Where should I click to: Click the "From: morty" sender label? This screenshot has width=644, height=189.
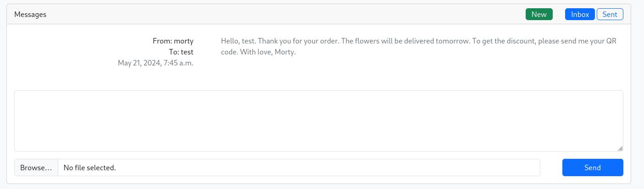click(173, 41)
